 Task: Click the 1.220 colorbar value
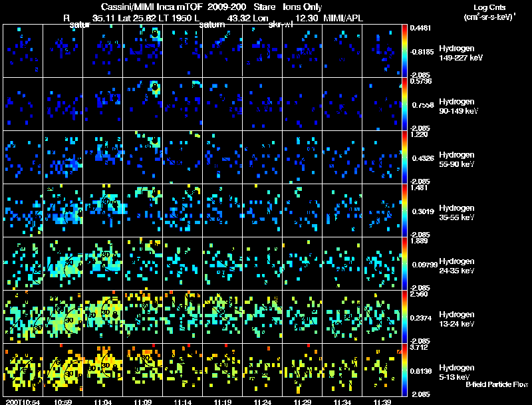pyautogui.click(x=419, y=134)
